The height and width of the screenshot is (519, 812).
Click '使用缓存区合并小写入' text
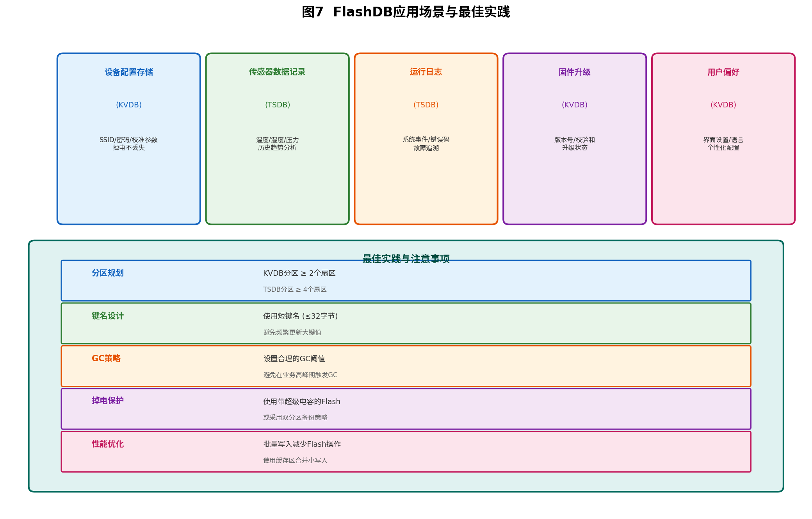tap(296, 460)
